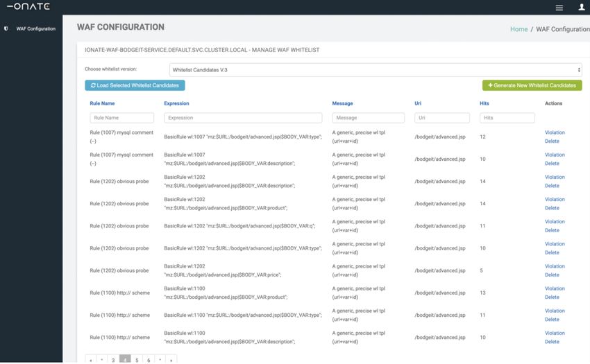
Task: Select the BasicRule wl:1202 BODY_VAR:price expression text
Action: pyautogui.click(x=222, y=270)
